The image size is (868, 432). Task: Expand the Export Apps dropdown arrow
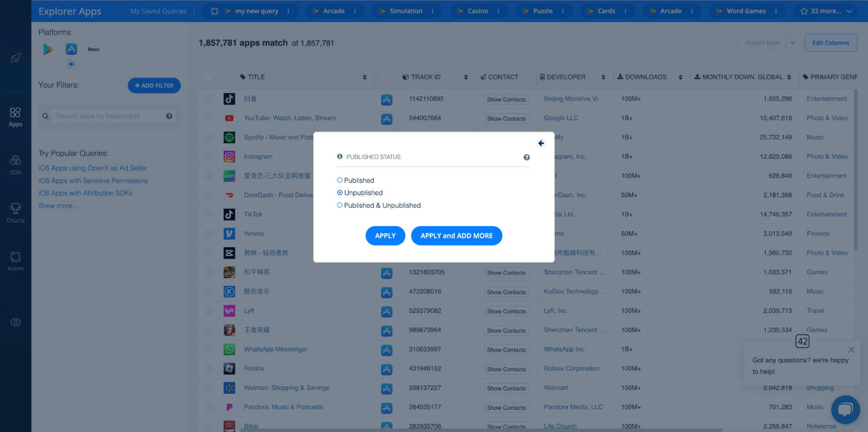click(x=793, y=43)
